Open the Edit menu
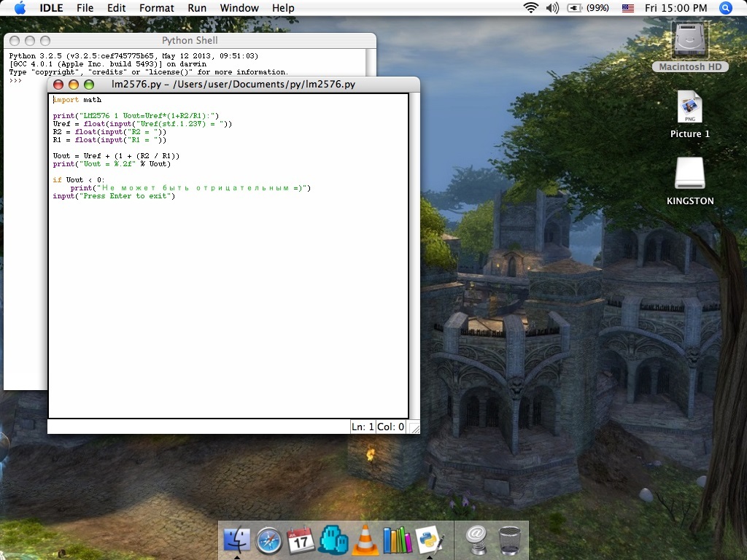Screen dimensions: 747x560 coord(116,8)
